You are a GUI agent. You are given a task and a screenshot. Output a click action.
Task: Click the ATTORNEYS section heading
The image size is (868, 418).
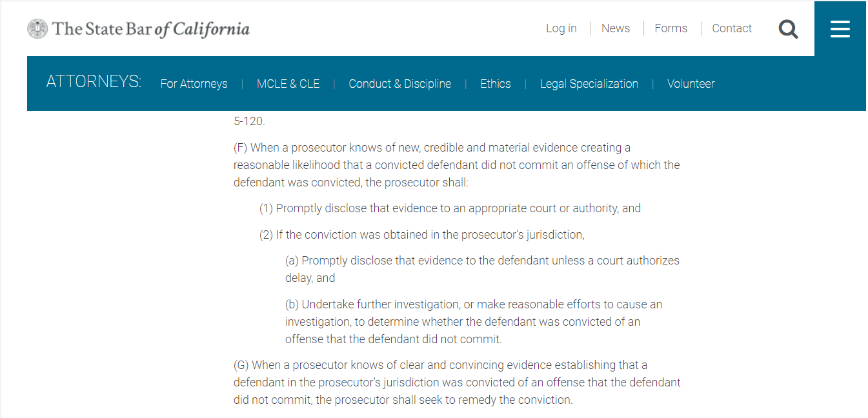(94, 82)
